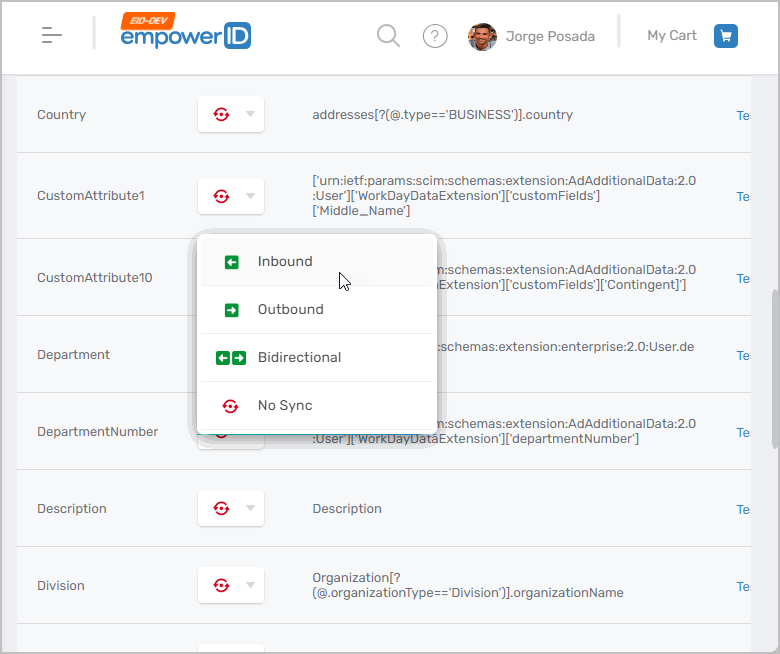Click the Jorge Posada user name

tap(550, 37)
